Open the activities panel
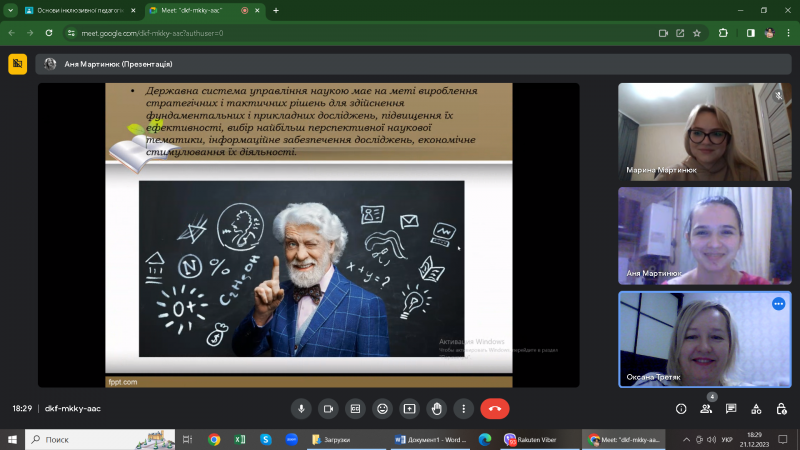 pos(756,408)
